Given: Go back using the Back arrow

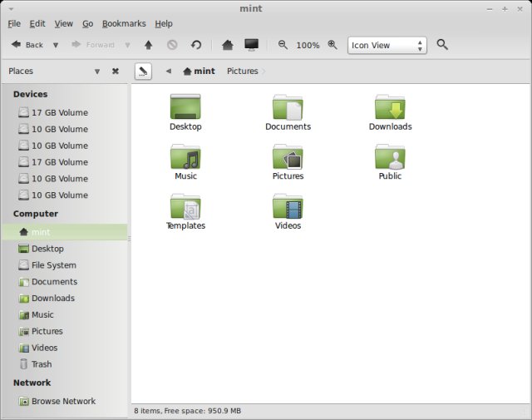Looking at the screenshot, I should click(x=27, y=44).
